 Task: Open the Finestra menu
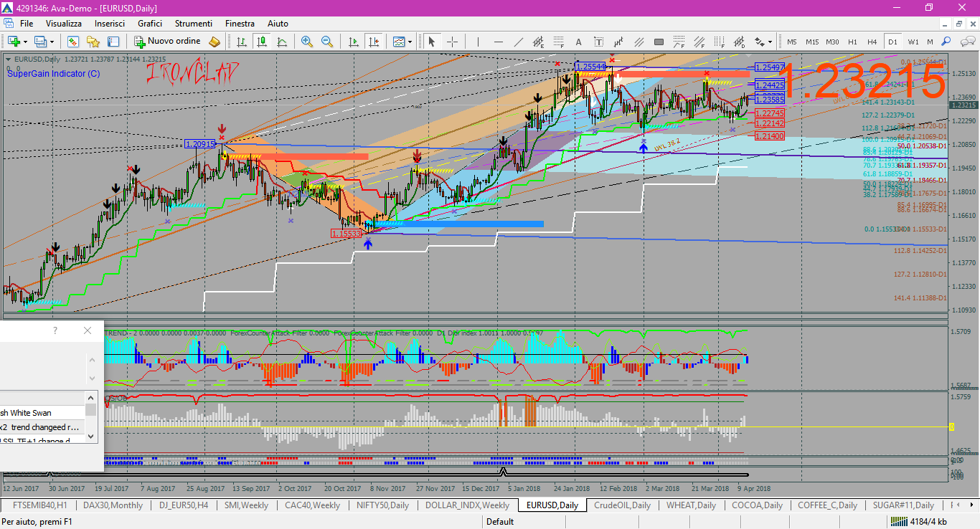pos(240,24)
